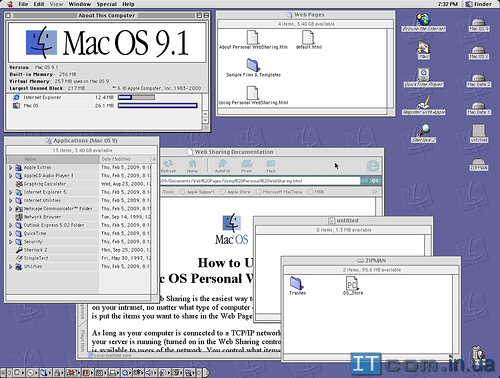Expand the Apple Extras folder
Viewport: 500px width, 378px height.
(x=11, y=167)
